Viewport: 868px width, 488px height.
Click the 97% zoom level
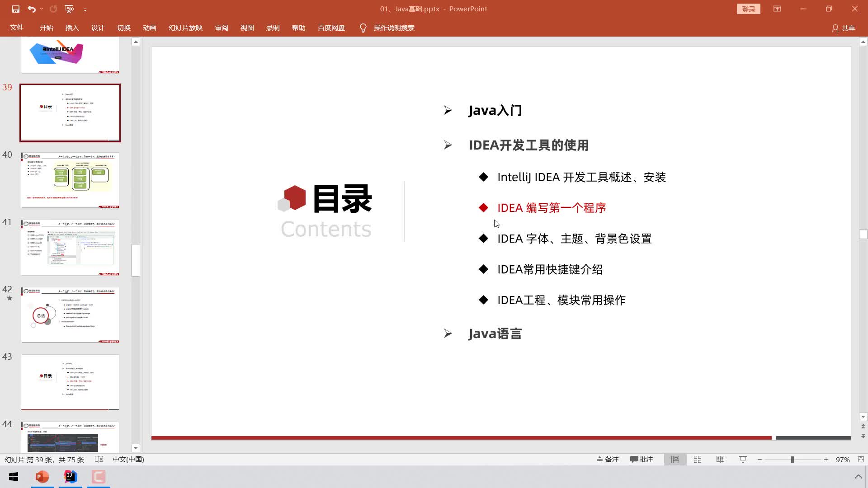[x=843, y=460]
